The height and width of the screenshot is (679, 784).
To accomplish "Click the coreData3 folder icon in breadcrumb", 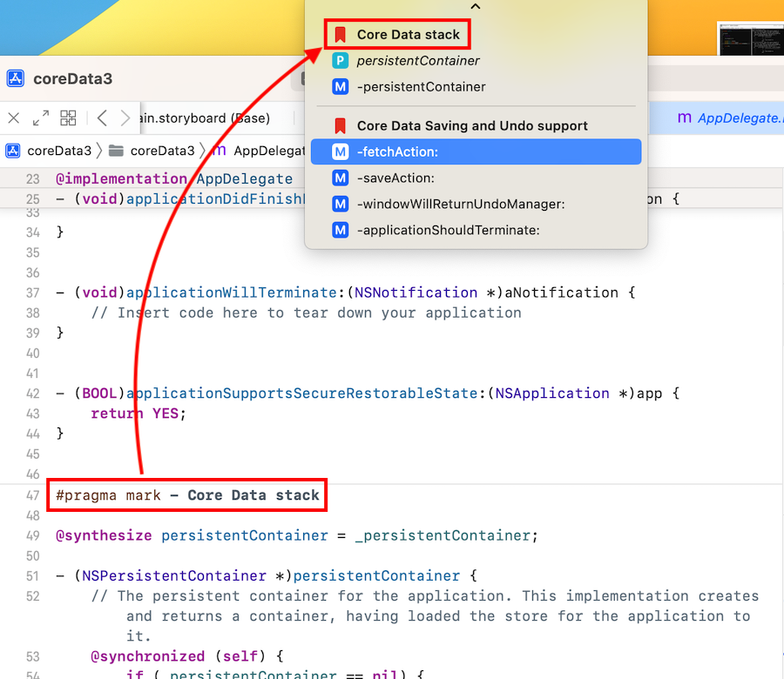I will tap(117, 151).
